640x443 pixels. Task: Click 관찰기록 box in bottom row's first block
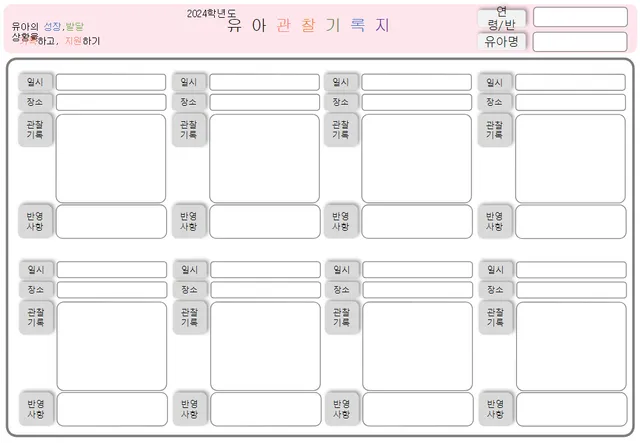pyautogui.click(x=112, y=346)
